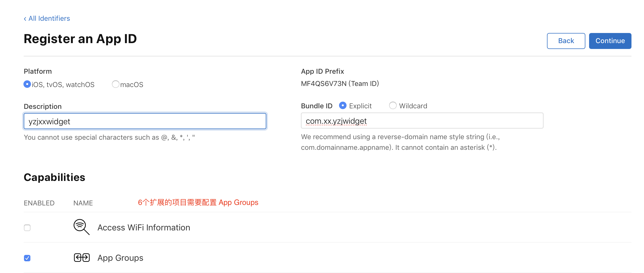Switch Bundle ID type to Wildcard
The width and height of the screenshot is (644, 273).
[393, 106]
